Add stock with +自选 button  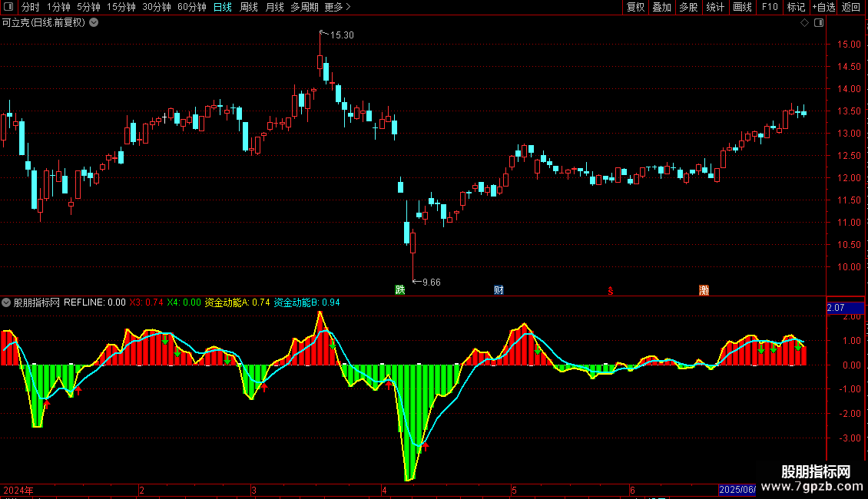coord(823,7)
